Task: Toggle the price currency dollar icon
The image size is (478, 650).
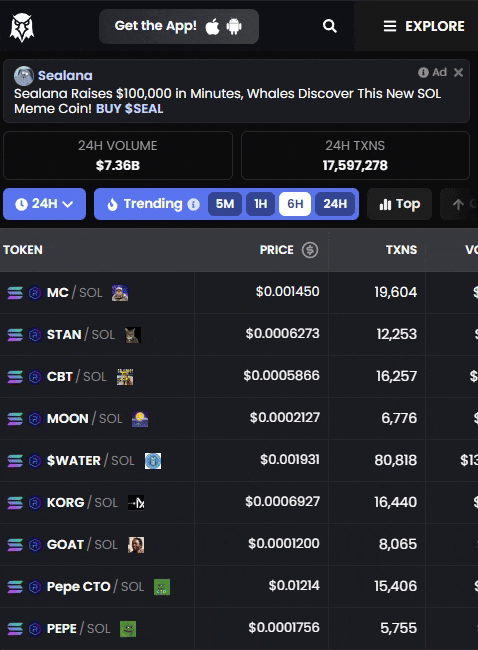Action: point(310,250)
